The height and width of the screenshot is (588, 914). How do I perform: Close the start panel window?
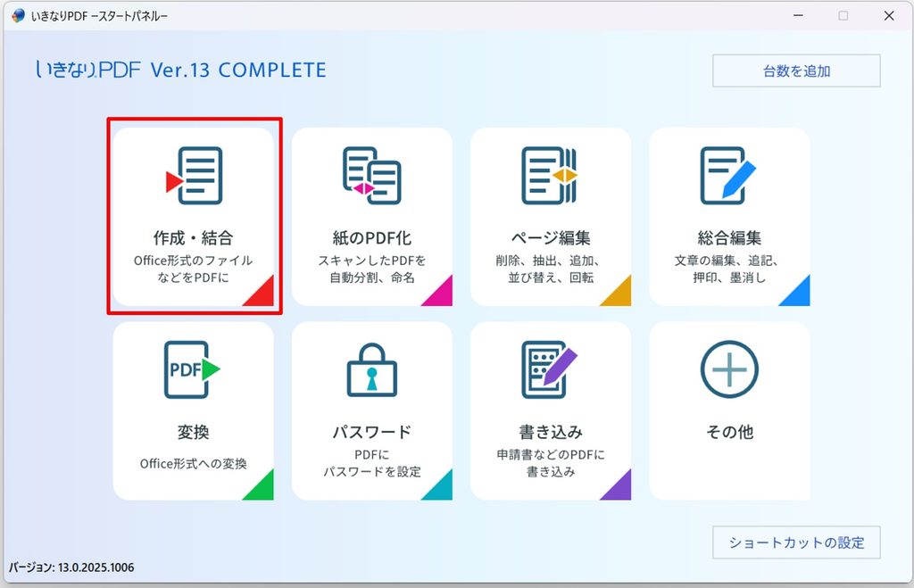889,16
